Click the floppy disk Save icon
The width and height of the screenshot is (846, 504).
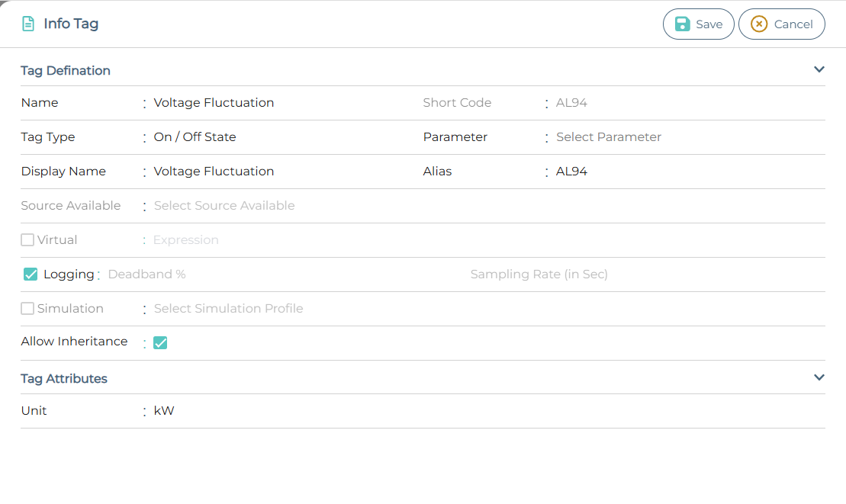tap(683, 24)
